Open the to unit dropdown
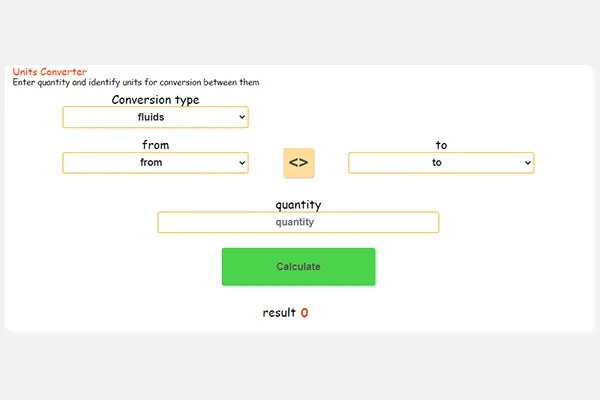The height and width of the screenshot is (400, 600). pos(441,163)
